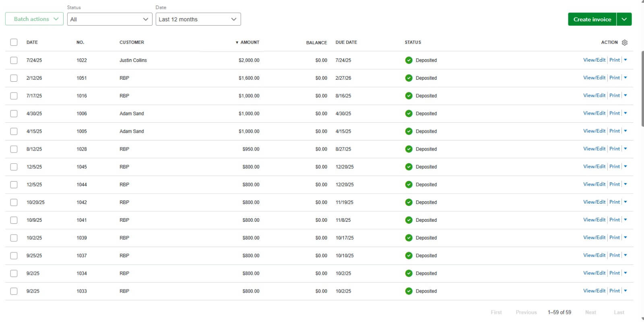Viewport: 644px width, 322px height.
Task: Open the Date range dropdown
Action: point(198,19)
